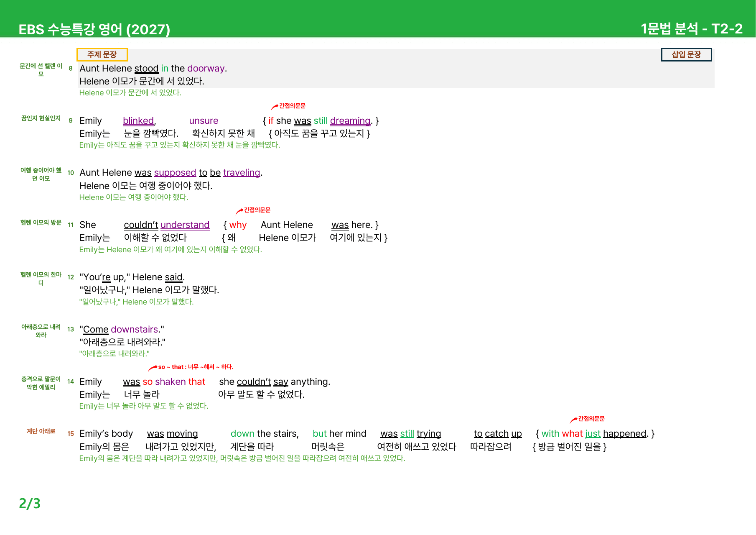Click the header text 1문법 분석 - T2-2
The height and width of the screenshot is (535, 756).
pos(692,29)
